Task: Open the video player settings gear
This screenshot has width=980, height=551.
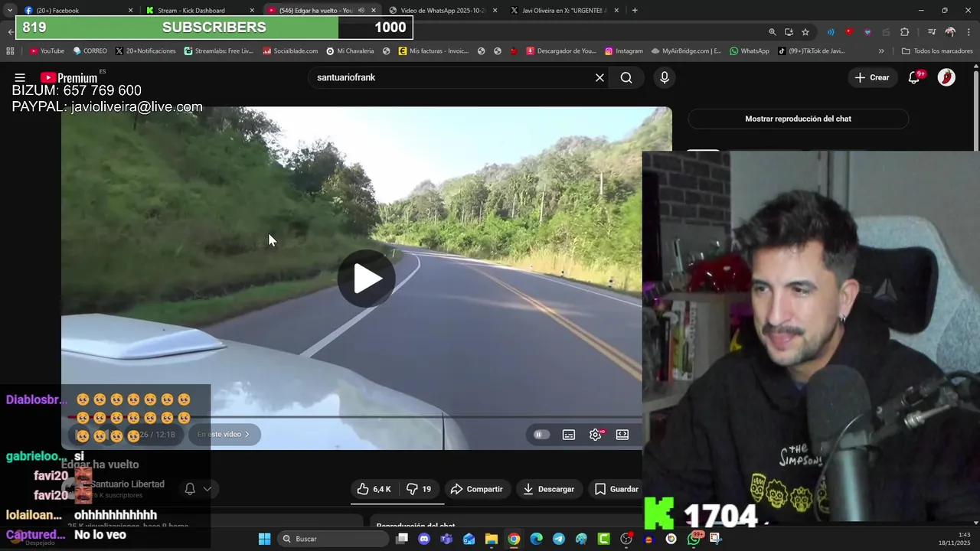Action: pyautogui.click(x=596, y=435)
